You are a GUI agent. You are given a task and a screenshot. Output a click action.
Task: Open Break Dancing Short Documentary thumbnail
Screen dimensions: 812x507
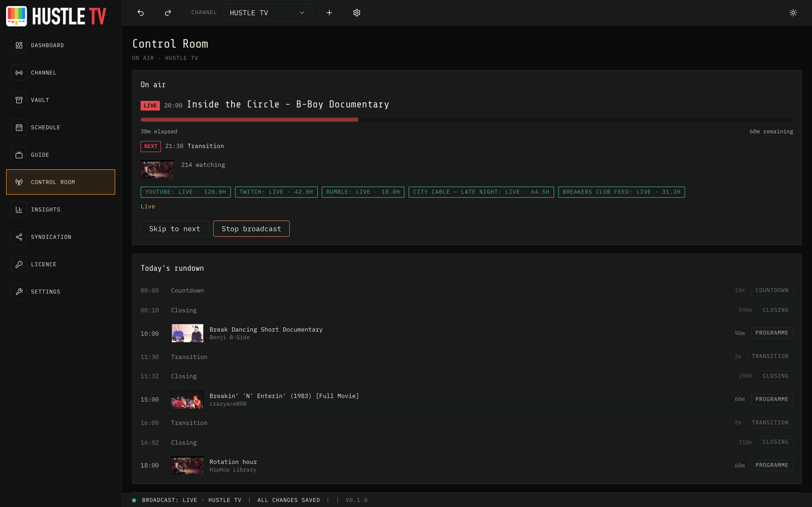(187, 333)
